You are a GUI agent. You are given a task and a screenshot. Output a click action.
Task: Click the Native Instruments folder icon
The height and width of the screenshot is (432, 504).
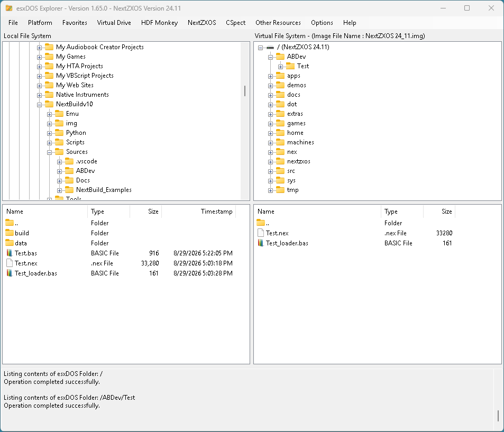[49, 95]
